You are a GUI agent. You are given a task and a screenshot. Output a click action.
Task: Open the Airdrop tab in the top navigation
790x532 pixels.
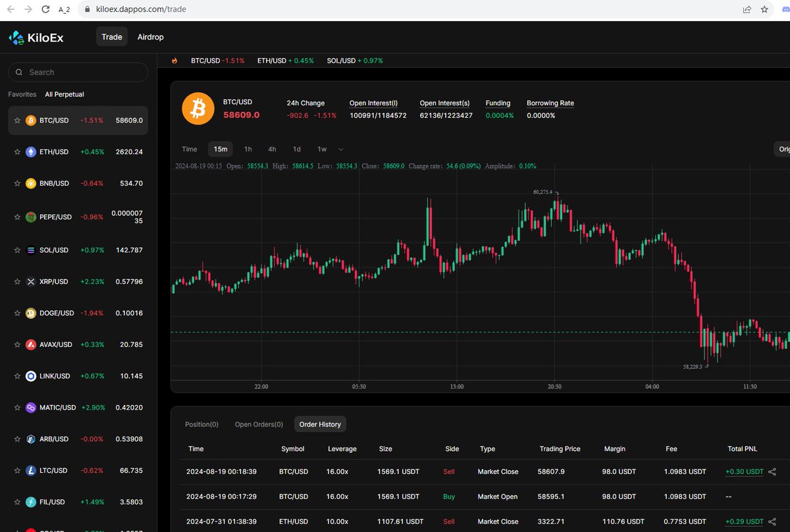(x=151, y=37)
